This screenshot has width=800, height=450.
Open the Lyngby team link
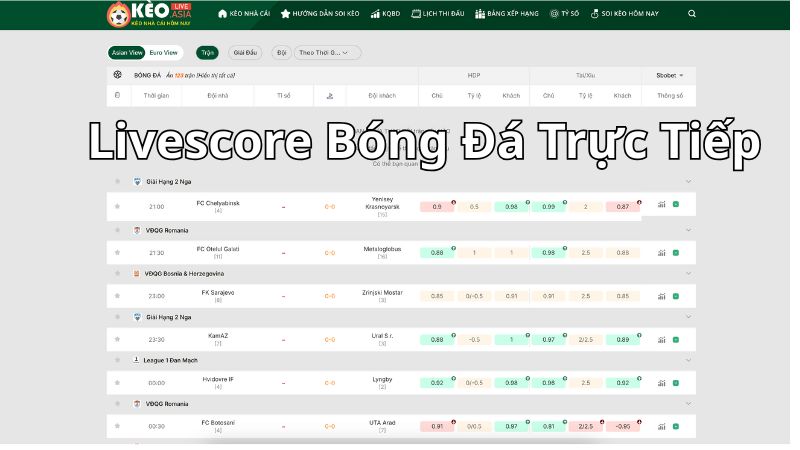pos(382,380)
